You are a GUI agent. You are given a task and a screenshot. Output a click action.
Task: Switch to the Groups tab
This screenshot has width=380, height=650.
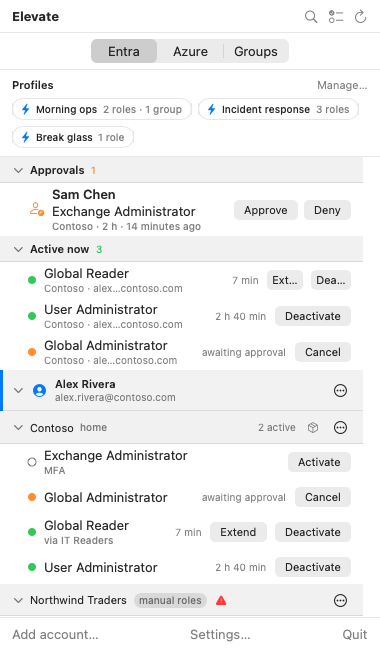(256, 51)
